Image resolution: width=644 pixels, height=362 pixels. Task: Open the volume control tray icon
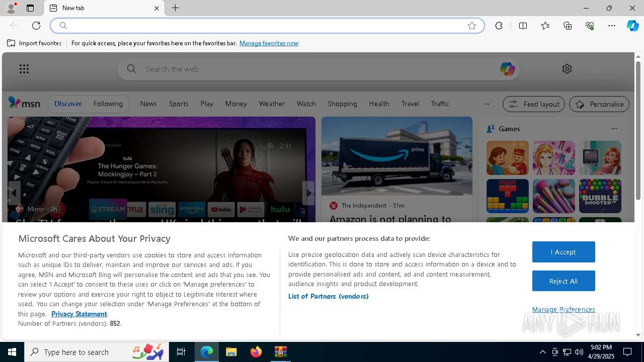(579, 352)
